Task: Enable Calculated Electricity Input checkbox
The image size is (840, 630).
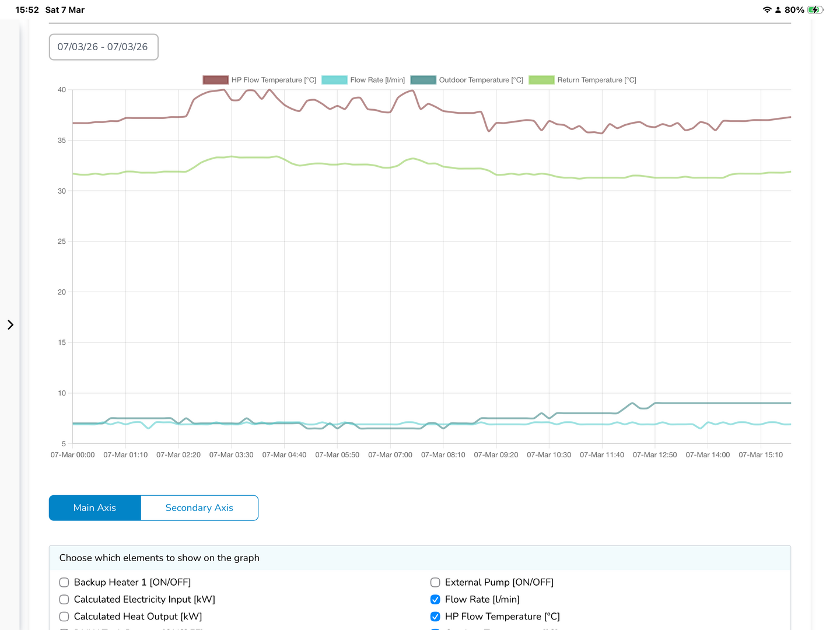Action: pos(64,599)
